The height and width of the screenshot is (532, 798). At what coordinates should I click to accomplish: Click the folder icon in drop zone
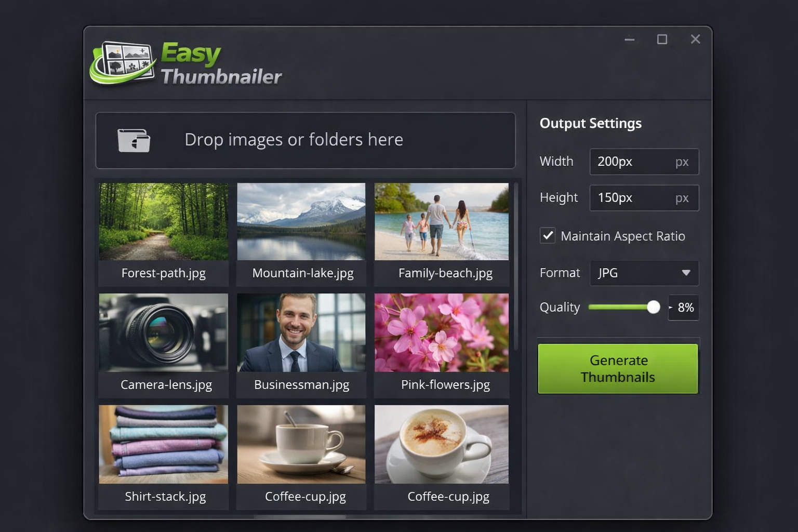tap(134, 140)
